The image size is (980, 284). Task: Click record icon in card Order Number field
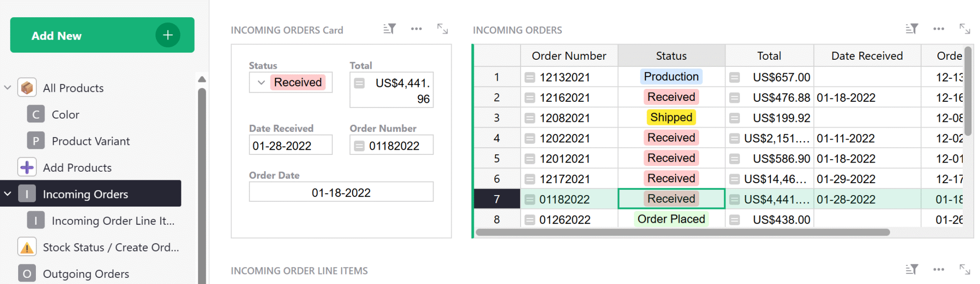click(x=359, y=146)
